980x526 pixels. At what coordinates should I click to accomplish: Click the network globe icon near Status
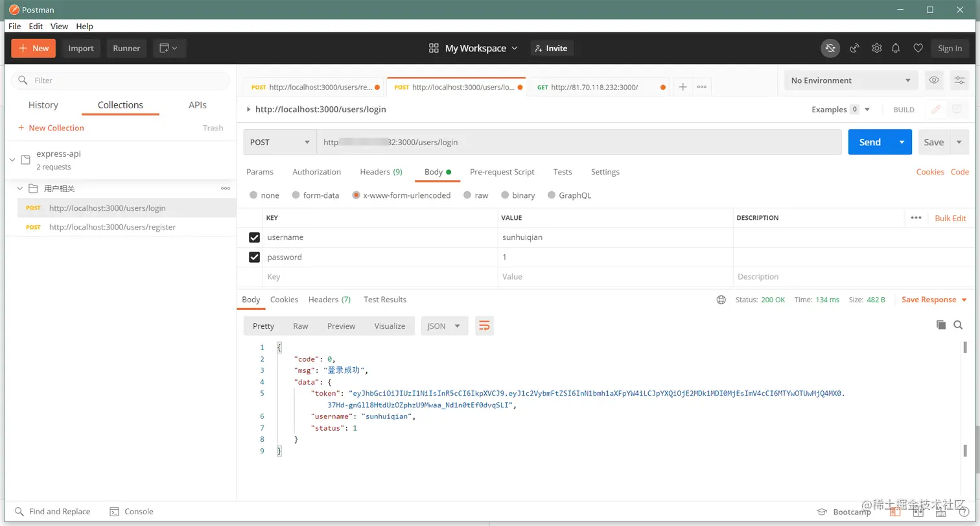pos(721,300)
